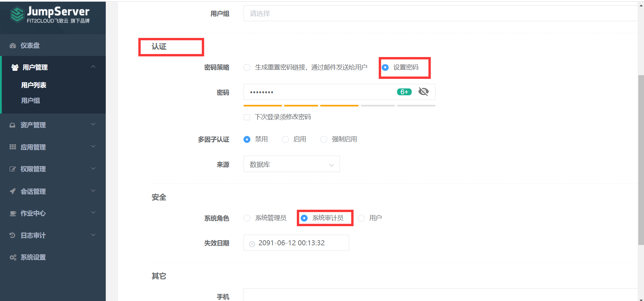Expand the 资产管理 menu chevron
The image size is (644, 301).
(x=93, y=124)
